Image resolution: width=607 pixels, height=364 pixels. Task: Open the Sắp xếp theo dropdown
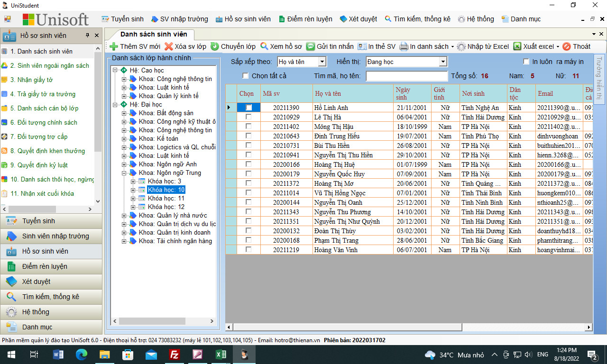coord(322,62)
